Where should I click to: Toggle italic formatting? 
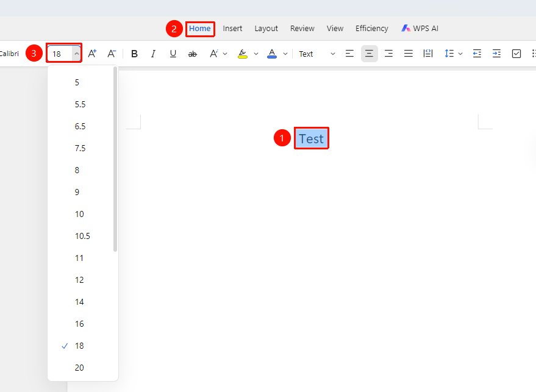pos(153,54)
